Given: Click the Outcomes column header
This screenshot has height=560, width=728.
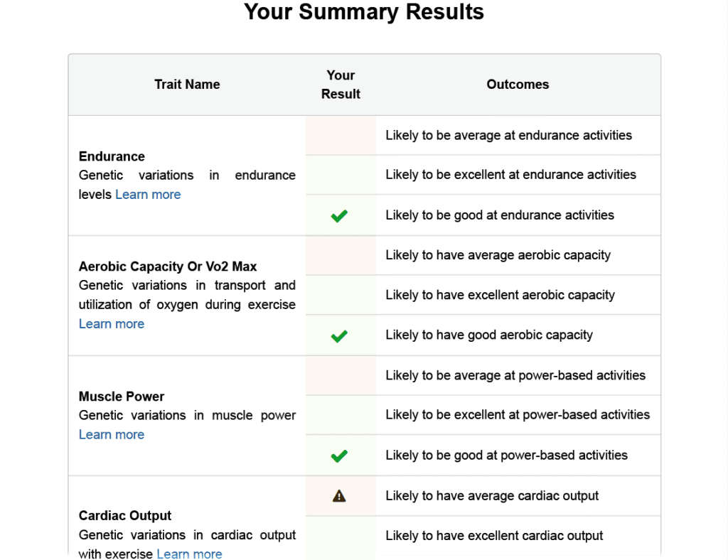Looking at the screenshot, I should 518,85.
